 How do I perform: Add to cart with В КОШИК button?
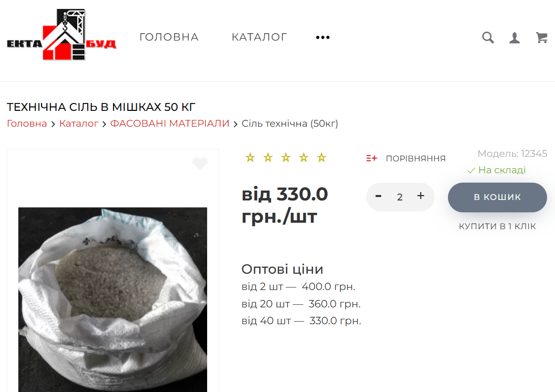[x=498, y=197]
